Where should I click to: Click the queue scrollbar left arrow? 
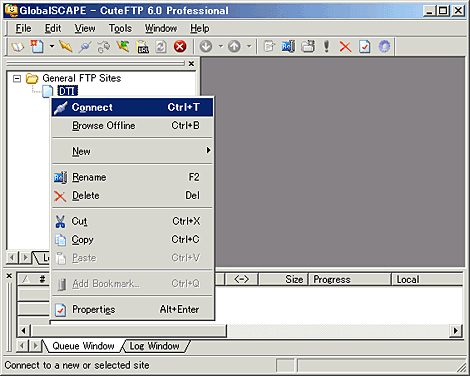(23, 331)
